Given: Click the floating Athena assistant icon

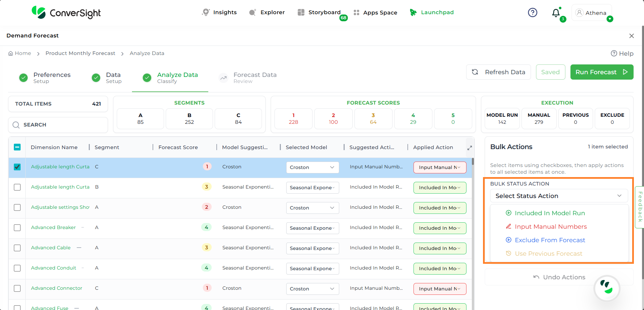Looking at the screenshot, I should 607,288.
